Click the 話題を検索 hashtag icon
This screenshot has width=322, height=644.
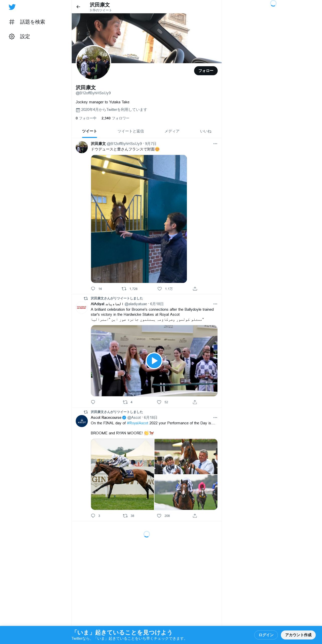coord(12,22)
